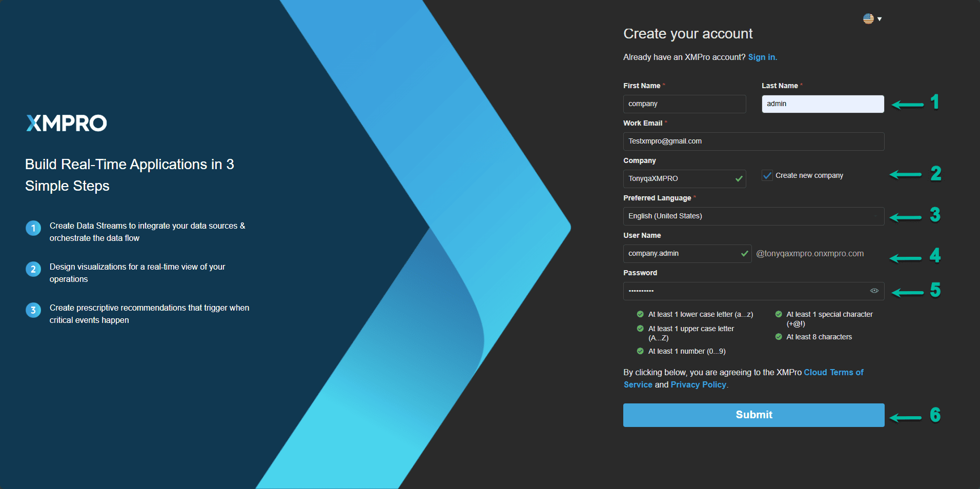Click the lower case letter requirement check icon
980x489 pixels.
[640, 314]
